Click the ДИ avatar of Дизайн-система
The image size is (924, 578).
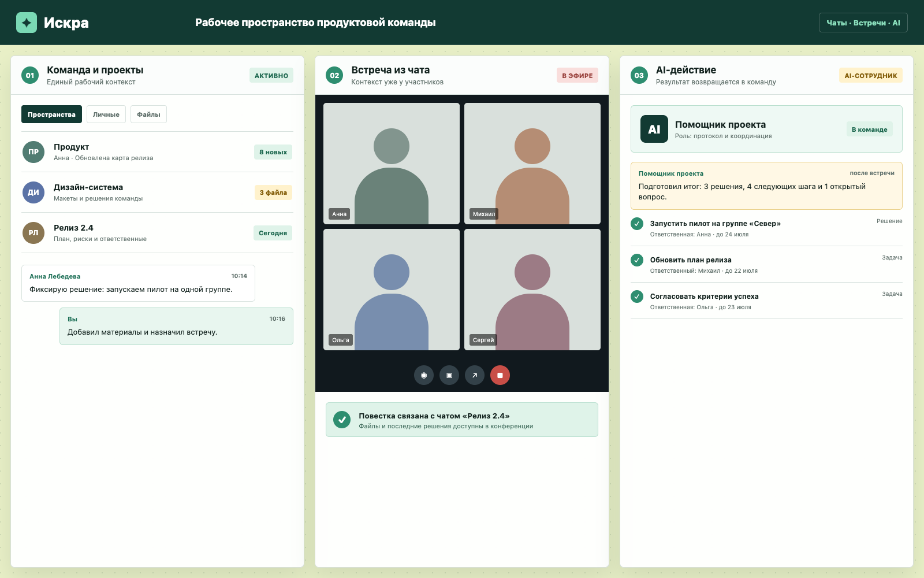[33, 192]
